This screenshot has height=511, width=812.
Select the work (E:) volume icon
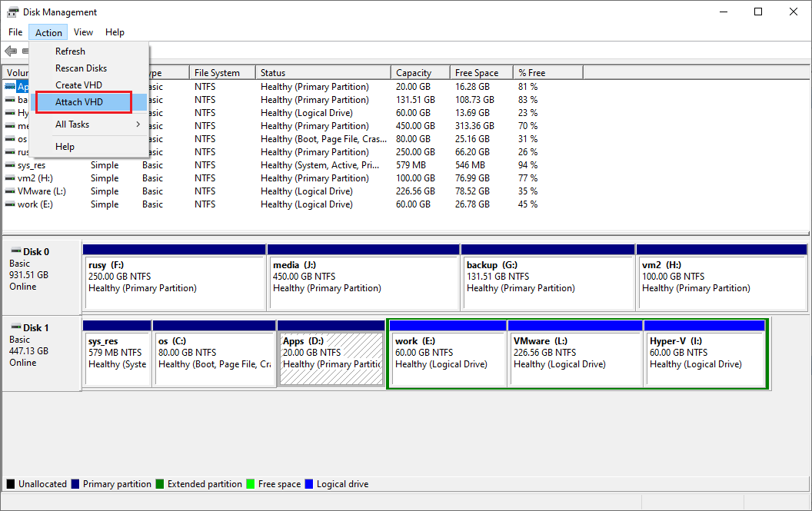(10, 204)
